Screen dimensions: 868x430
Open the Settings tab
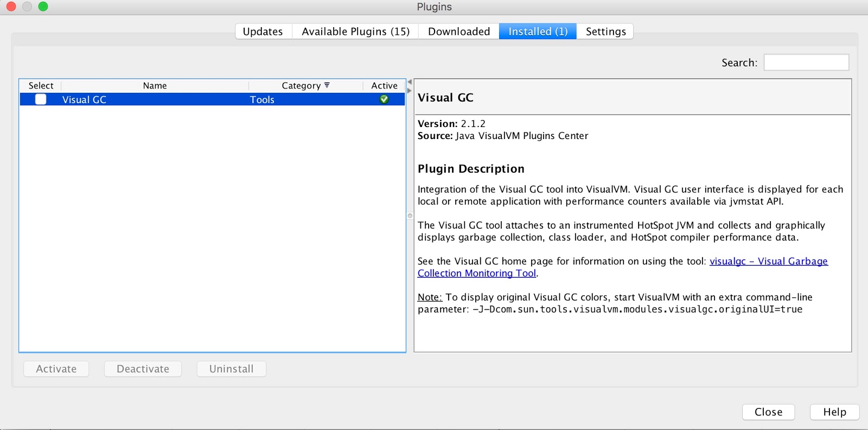point(605,31)
